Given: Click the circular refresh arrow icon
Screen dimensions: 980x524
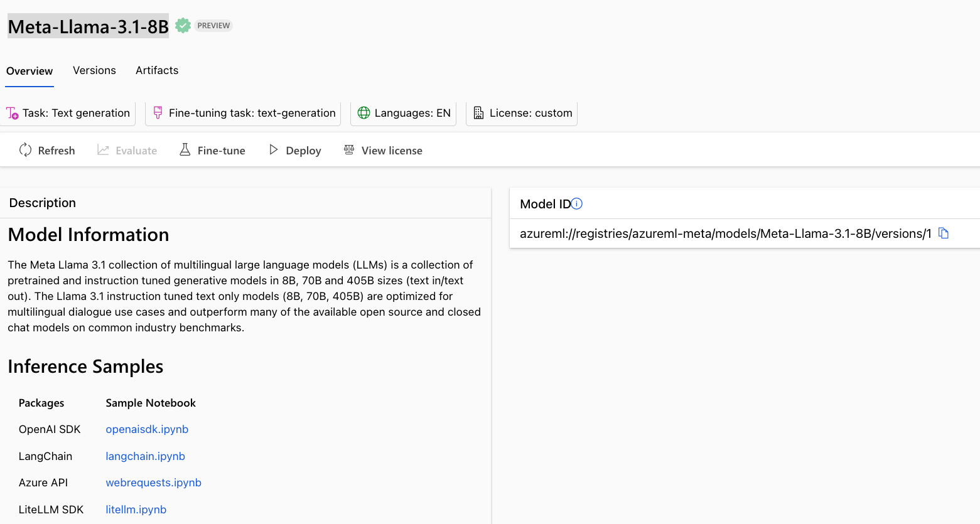Looking at the screenshot, I should pyautogui.click(x=25, y=150).
